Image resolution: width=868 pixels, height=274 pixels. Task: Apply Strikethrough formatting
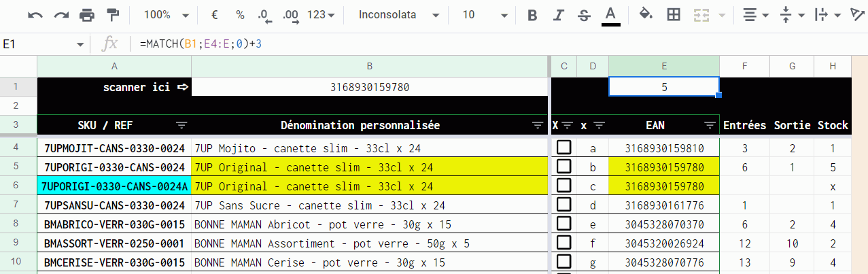pyautogui.click(x=583, y=15)
